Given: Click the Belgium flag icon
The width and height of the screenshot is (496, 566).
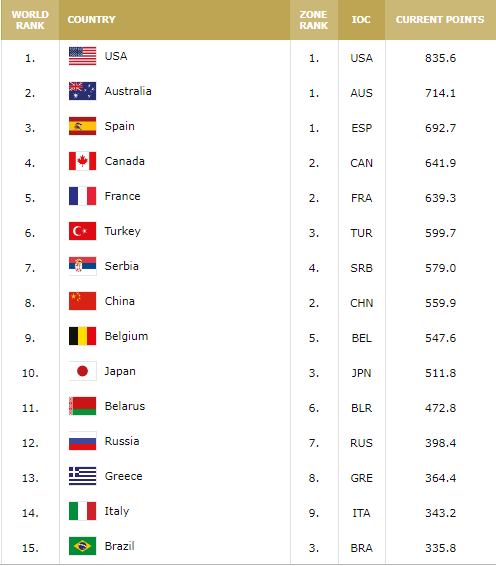Looking at the screenshot, I should click(x=82, y=336).
